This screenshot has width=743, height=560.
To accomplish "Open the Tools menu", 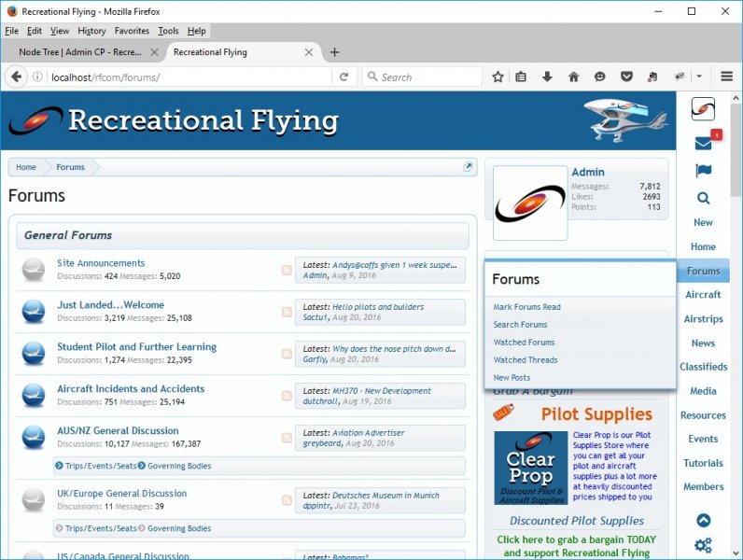I will 168,31.
